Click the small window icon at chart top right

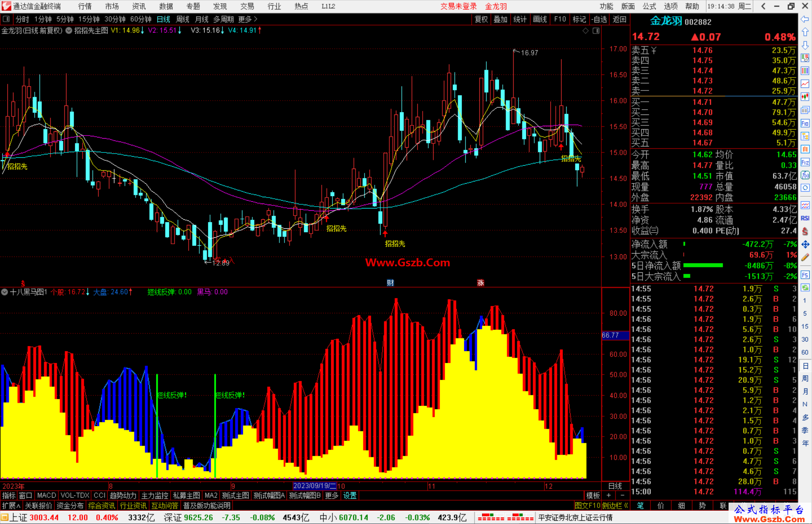click(596, 31)
